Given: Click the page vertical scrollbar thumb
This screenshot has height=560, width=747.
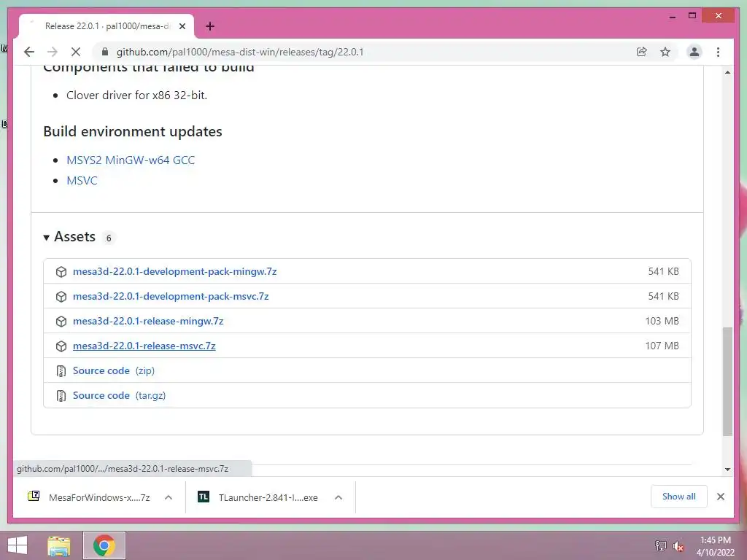Looking at the screenshot, I should [727, 381].
